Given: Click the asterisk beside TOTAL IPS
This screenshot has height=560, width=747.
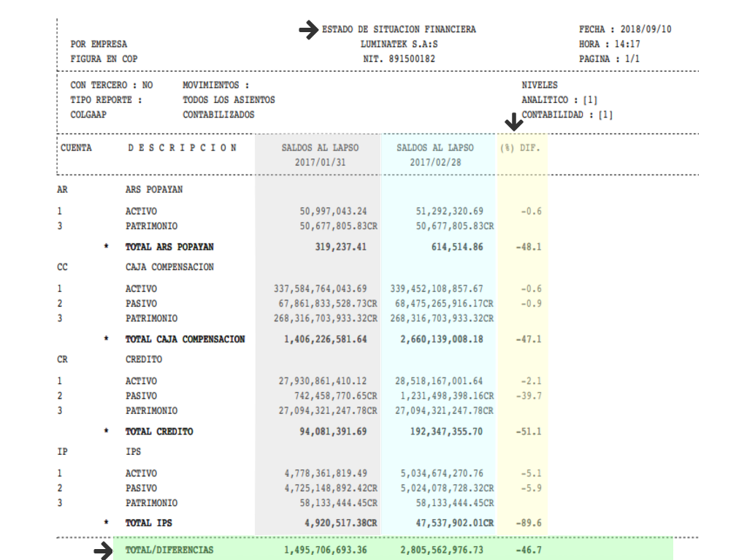Looking at the screenshot, I should [107, 523].
